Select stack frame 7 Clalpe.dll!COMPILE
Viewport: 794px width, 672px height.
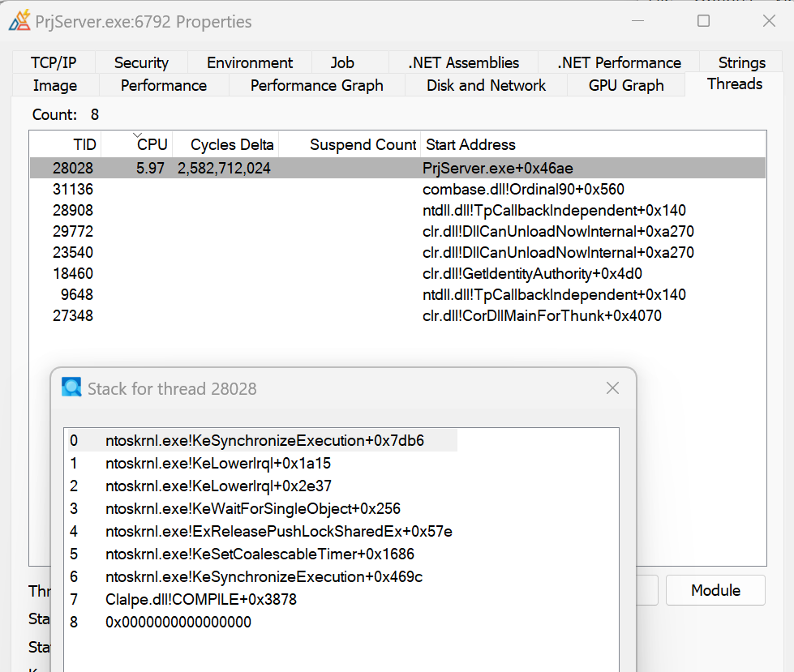coord(200,600)
